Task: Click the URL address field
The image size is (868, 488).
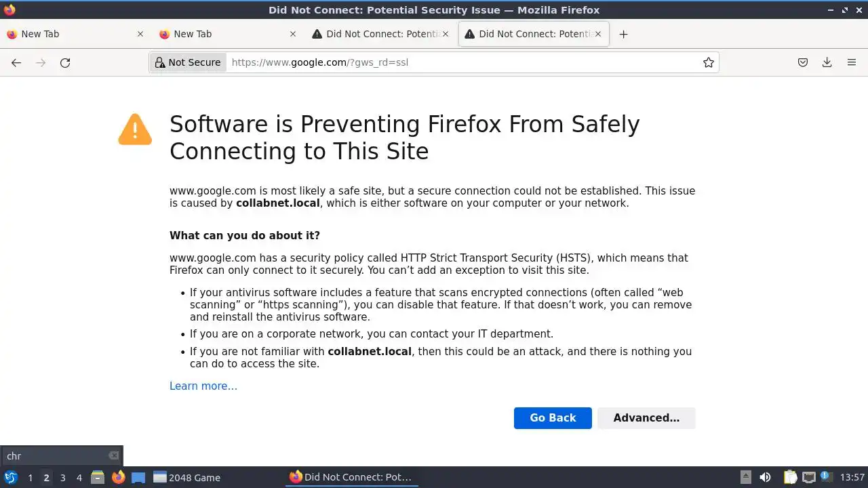Action: pos(461,62)
